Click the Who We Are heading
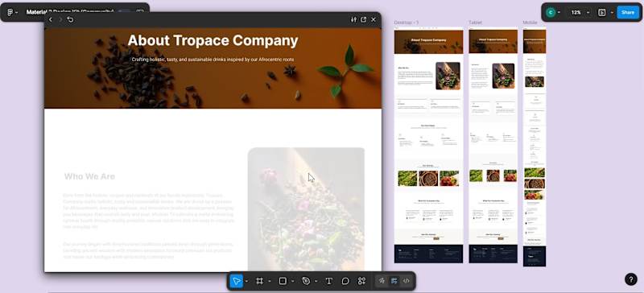Image resolution: width=644 pixels, height=293 pixels. [89, 177]
